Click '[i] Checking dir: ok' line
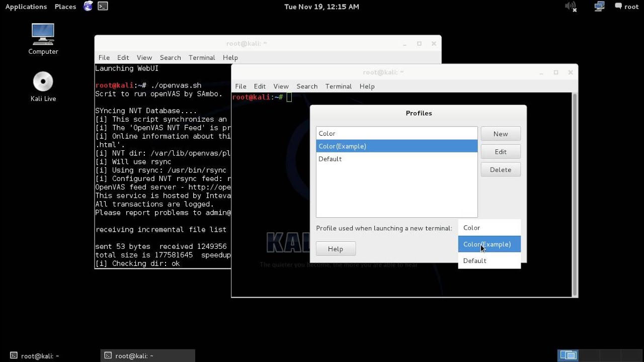This screenshot has height=362, width=644. point(137,263)
